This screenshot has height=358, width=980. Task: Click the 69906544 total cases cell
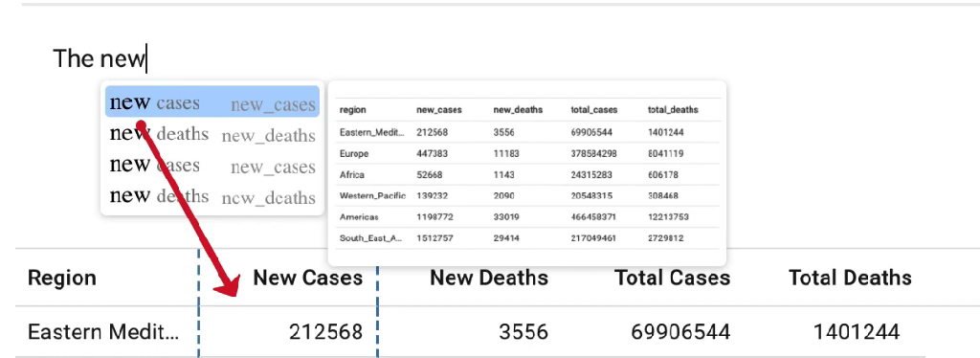[680, 332]
